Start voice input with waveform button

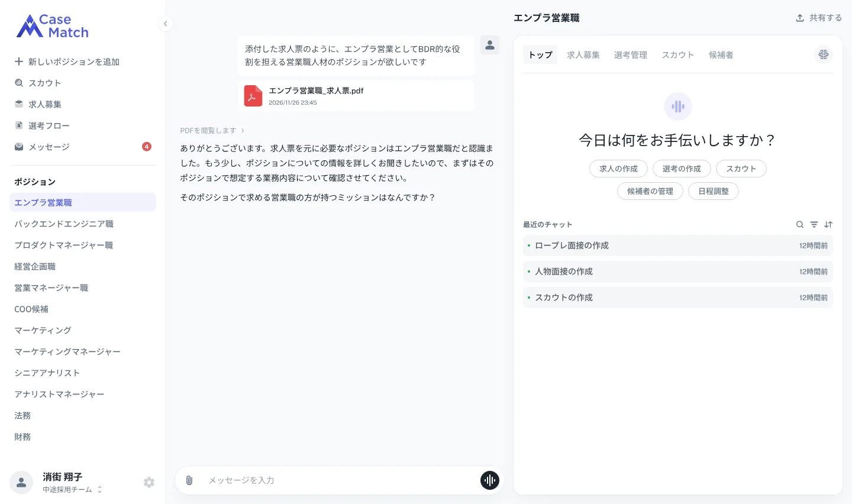490,480
